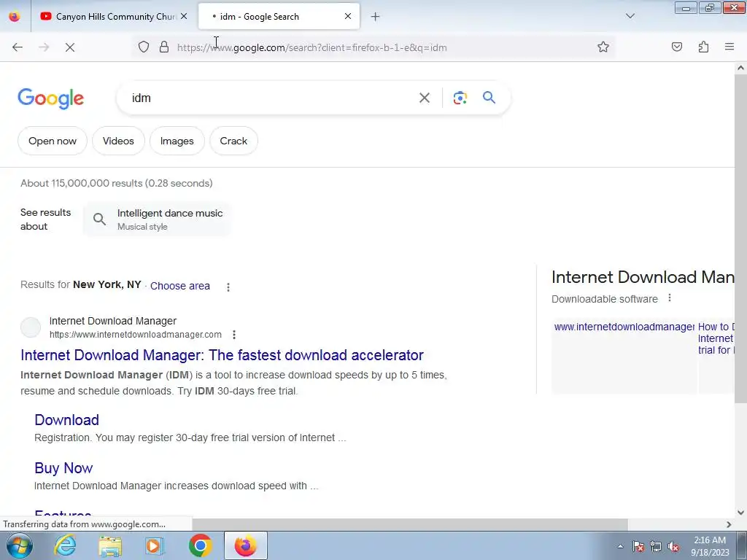Open the Firefox extensions puzzle icon

coord(703,47)
